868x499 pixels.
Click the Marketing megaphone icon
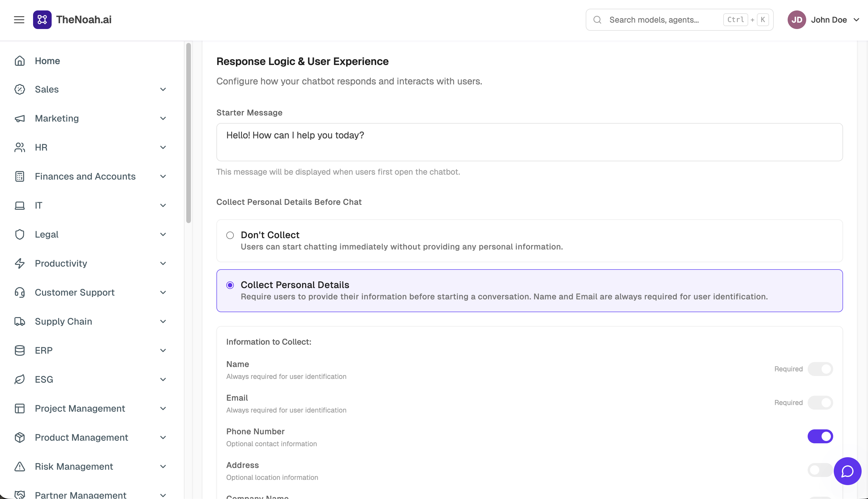(x=20, y=119)
